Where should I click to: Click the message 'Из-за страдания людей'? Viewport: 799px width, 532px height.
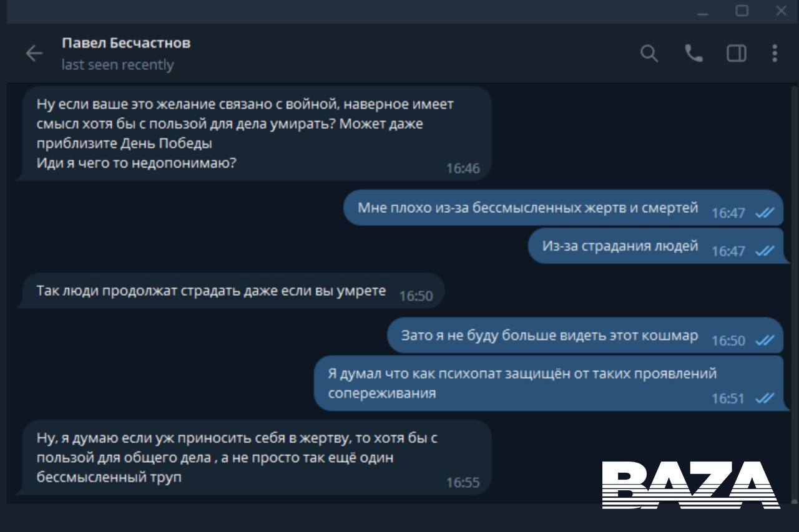(655, 246)
